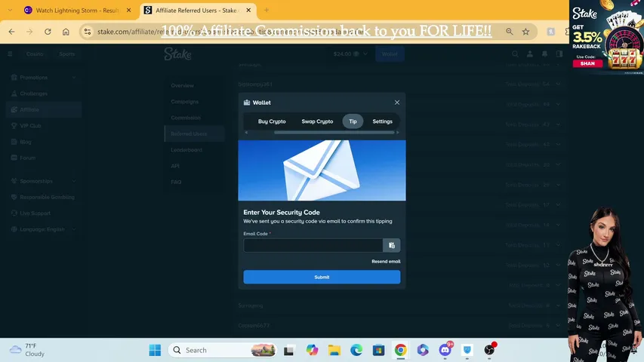The height and width of the screenshot is (362, 644).
Task: Open Responsible Gambling in sidebar
Action: click(x=44, y=197)
